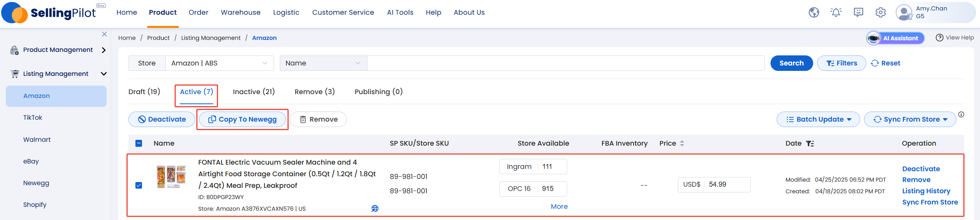Viewport: 980px width, 220px height.
Task: Open the AI Assistant
Action: point(895,38)
